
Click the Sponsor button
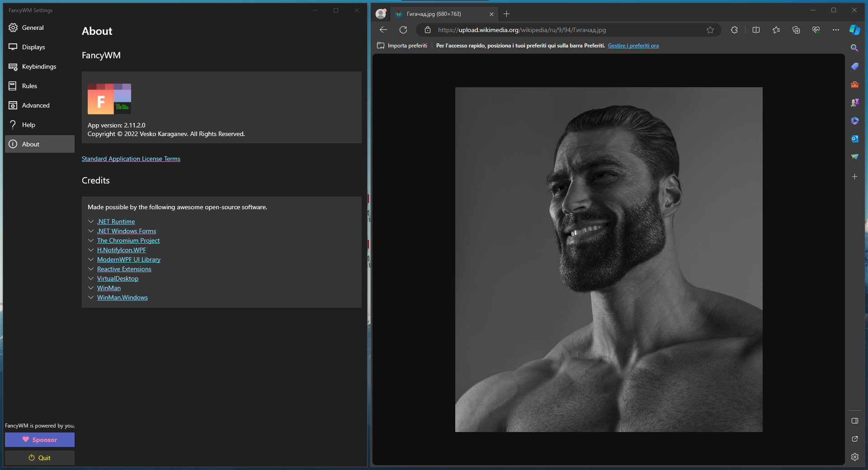pos(39,439)
